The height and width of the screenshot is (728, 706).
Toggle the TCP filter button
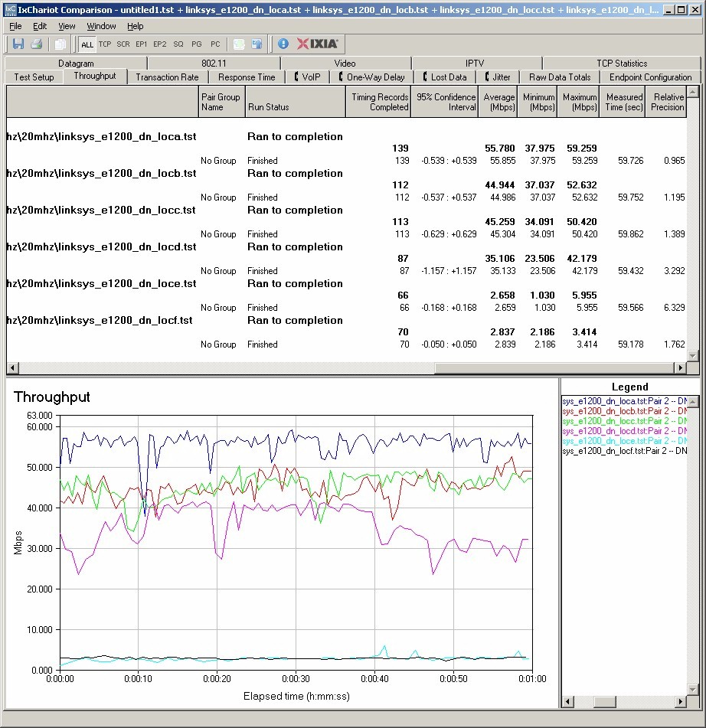pos(105,44)
